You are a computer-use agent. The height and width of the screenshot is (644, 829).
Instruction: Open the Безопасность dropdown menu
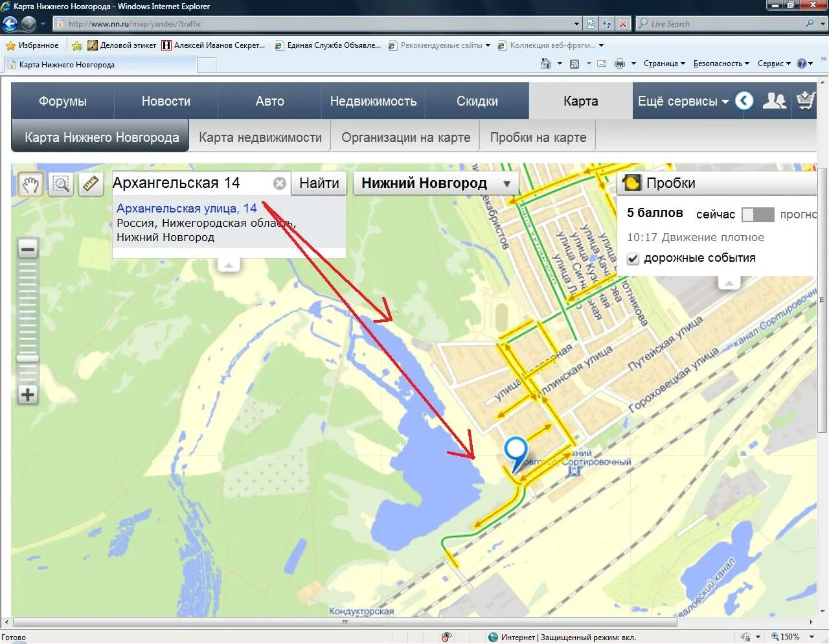point(721,63)
